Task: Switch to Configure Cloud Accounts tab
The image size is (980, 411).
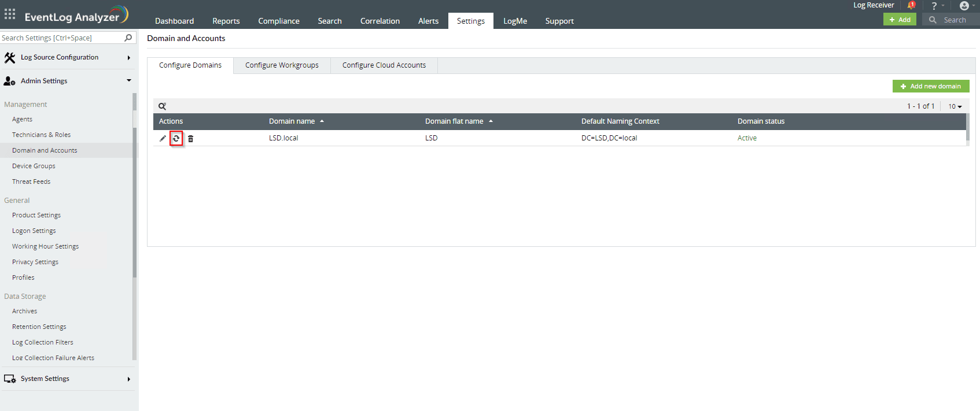Action: point(384,65)
